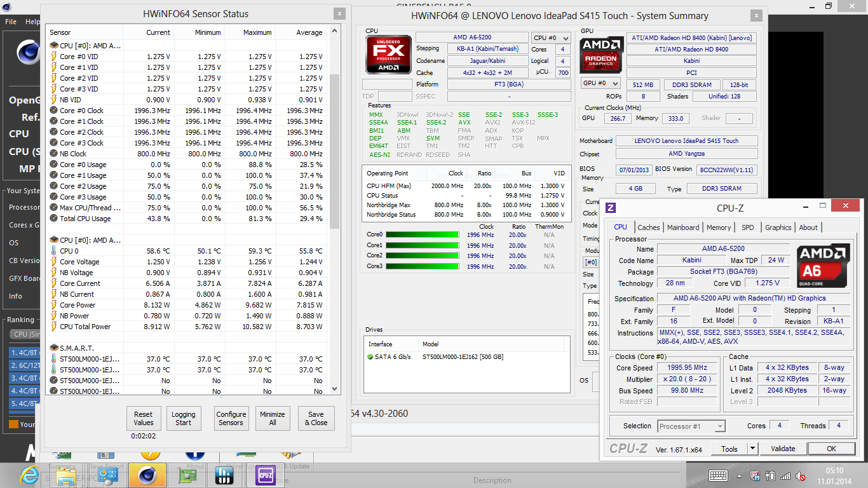Click the Minimize All button
This screenshot has width=868, height=488.
pyautogui.click(x=273, y=418)
